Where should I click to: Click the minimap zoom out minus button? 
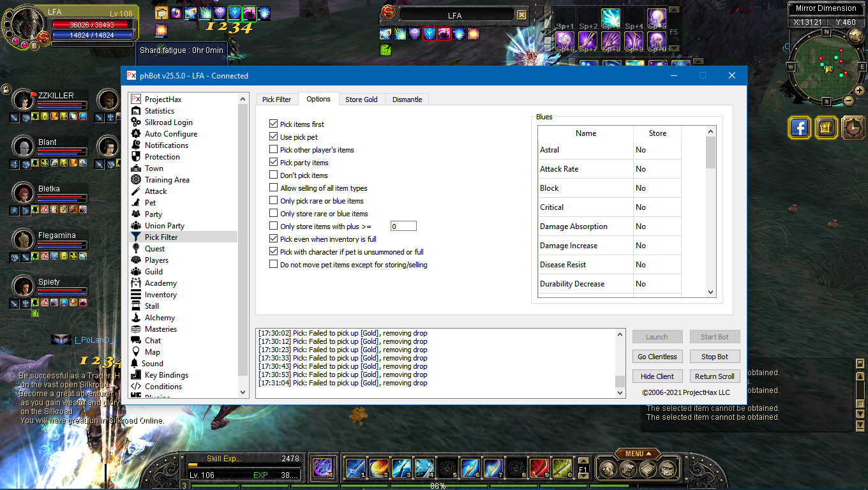tap(848, 100)
